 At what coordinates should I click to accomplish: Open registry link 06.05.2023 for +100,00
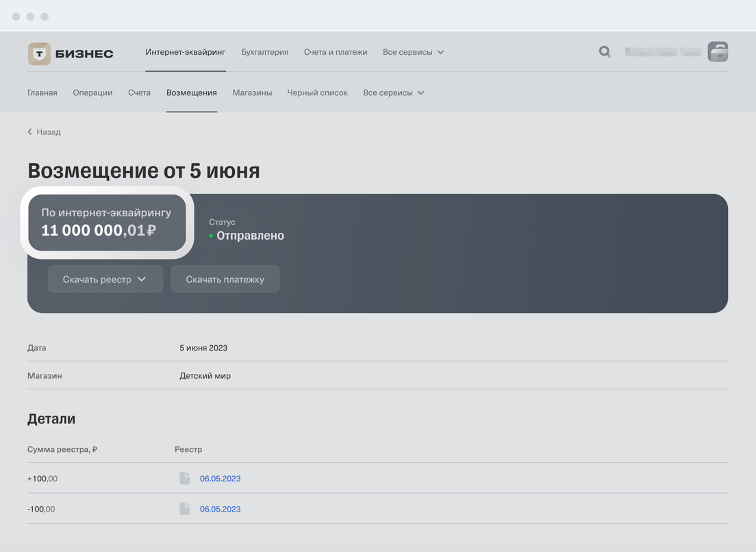(220, 479)
